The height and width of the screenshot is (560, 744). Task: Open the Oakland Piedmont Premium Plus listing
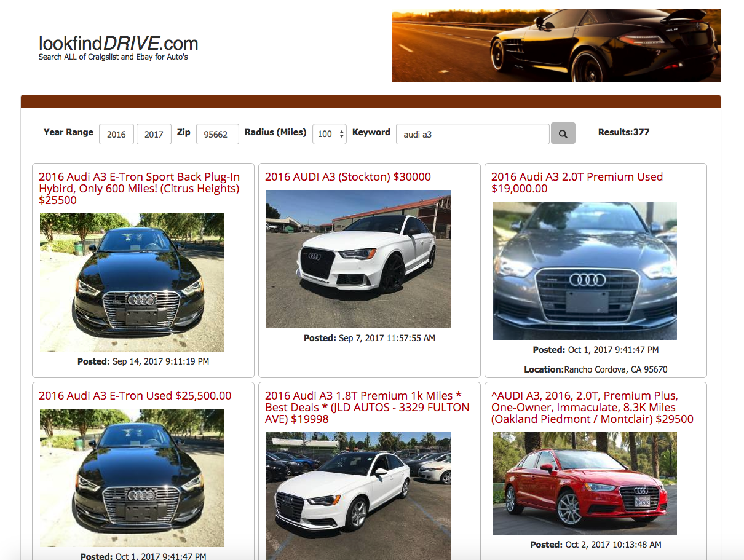[592, 407]
